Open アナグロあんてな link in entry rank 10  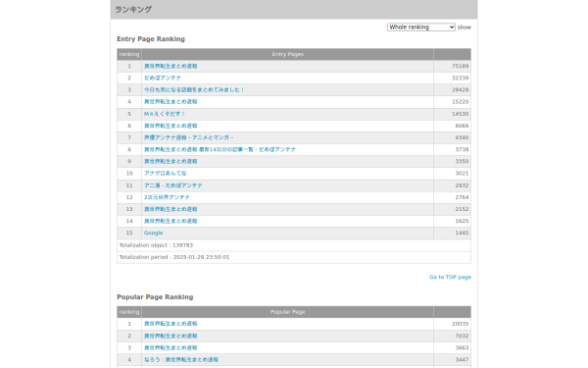165,173
